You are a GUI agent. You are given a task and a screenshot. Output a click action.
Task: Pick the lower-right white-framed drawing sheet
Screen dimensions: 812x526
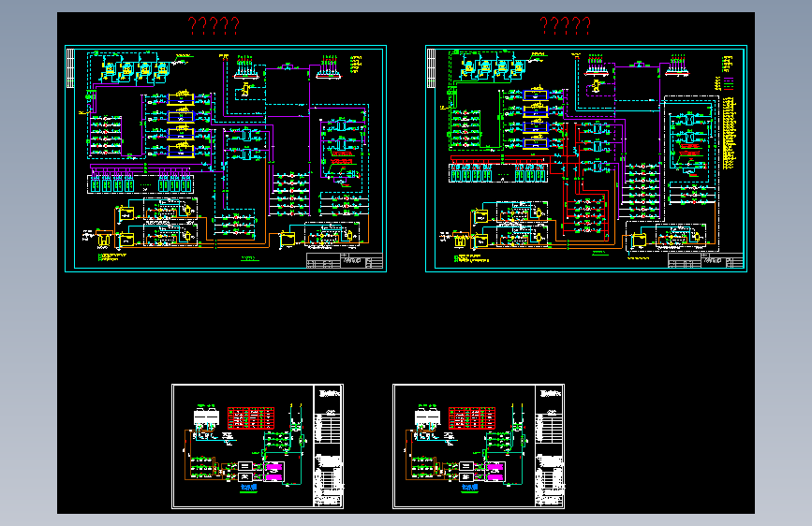(479, 446)
